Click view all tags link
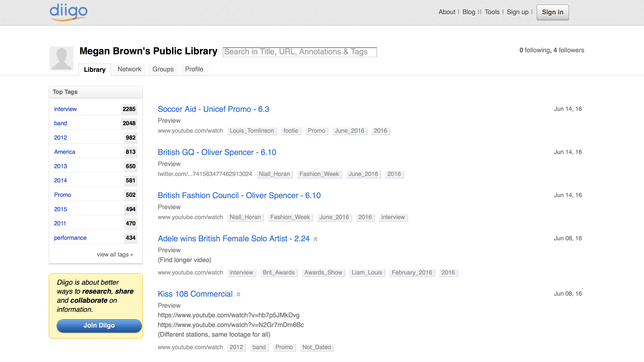The image size is (644, 362). tap(115, 254)
